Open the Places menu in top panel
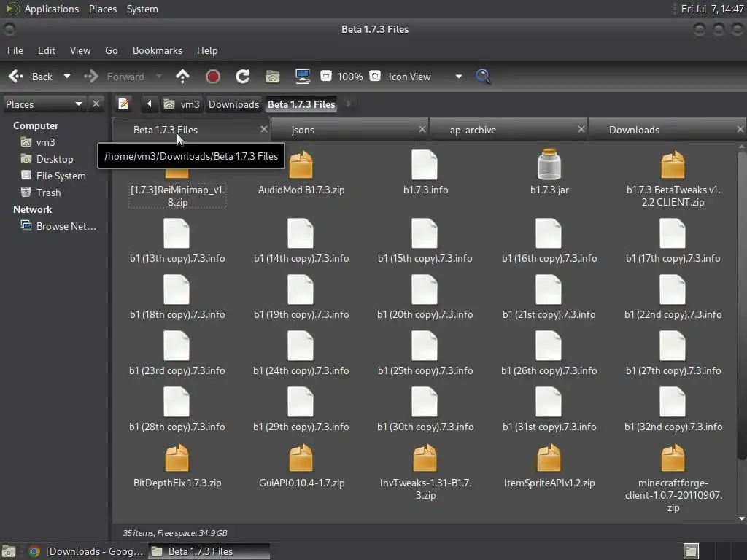Screen dimensions: 747x560 point(102,9)
